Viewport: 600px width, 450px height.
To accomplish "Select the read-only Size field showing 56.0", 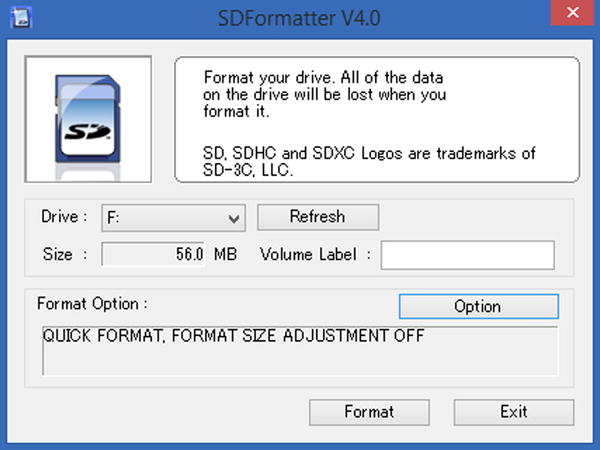I will (153, 254).
